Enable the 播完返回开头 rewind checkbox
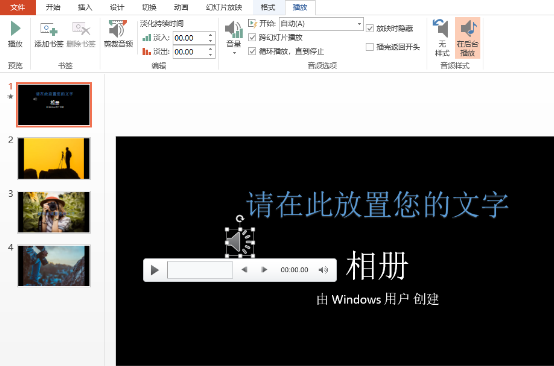The height and width of the screenshot is (366, 554). 370,47
